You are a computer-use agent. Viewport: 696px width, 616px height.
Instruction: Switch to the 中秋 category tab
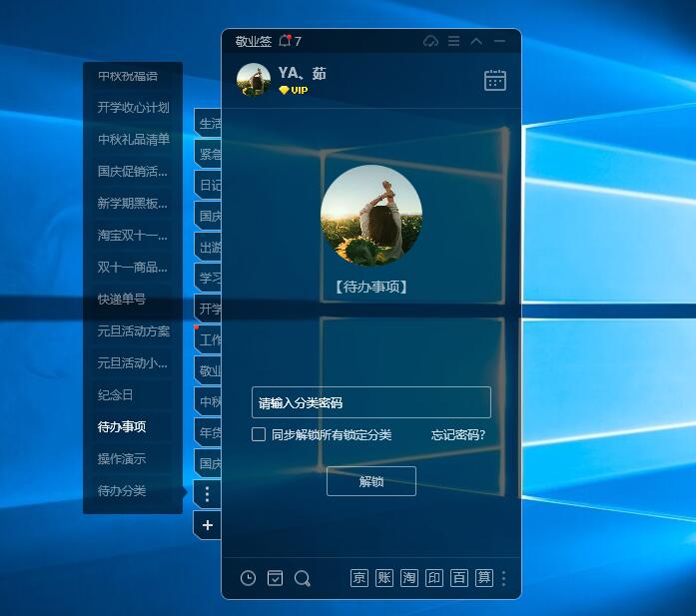click(208, 401)
